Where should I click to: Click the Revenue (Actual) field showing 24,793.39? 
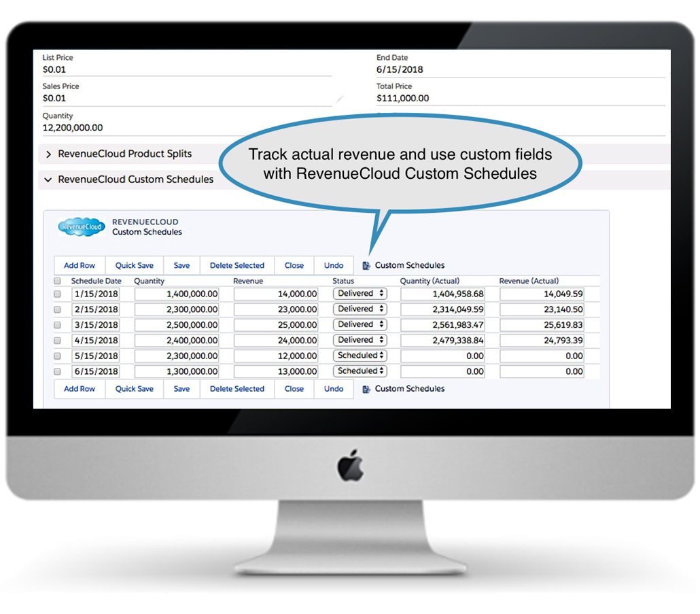click(542, 340)
